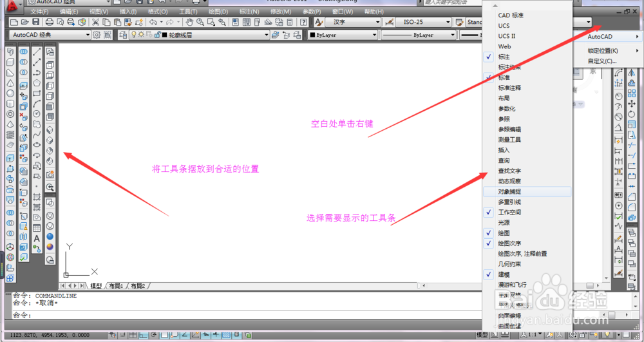Click the zoom magnifier icon in left toolbar

tap(50, 187)
